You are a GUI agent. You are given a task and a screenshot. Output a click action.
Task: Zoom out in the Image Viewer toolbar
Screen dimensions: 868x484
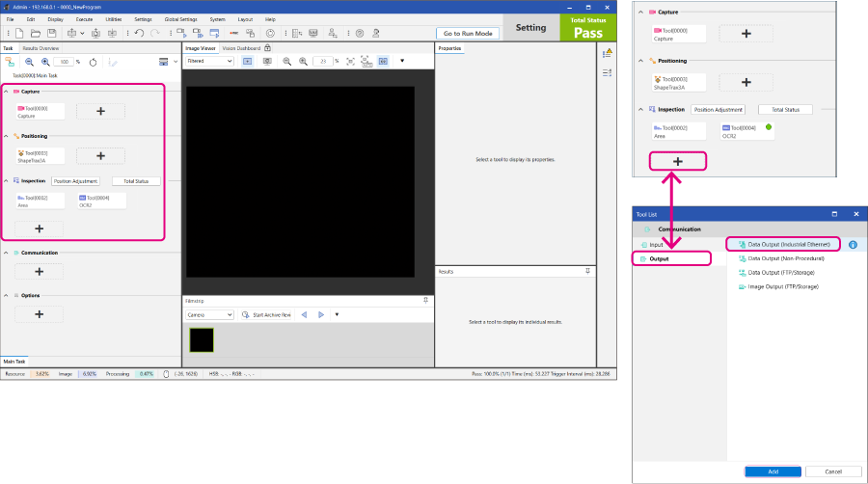pyautogui.click(x=288, y=61)
